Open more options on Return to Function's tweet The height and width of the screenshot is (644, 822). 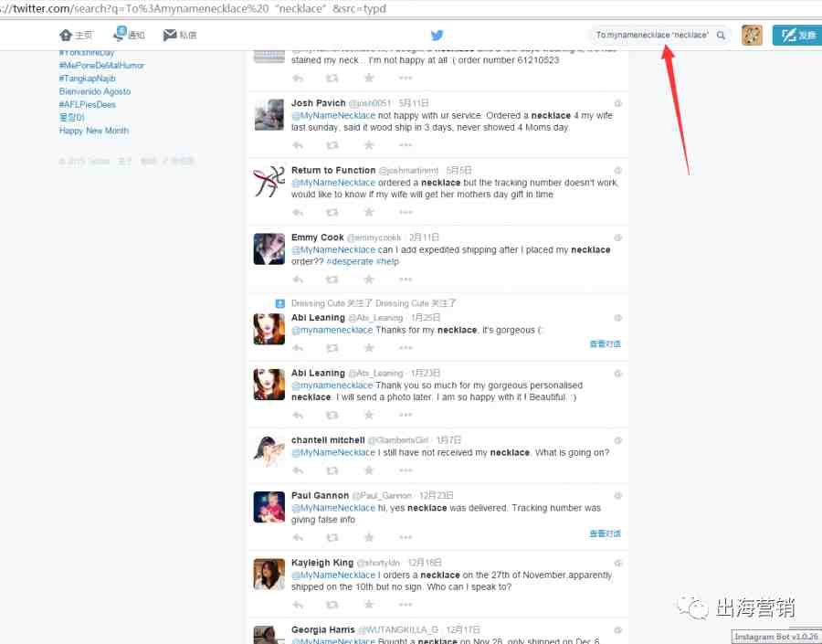(406, 213)
